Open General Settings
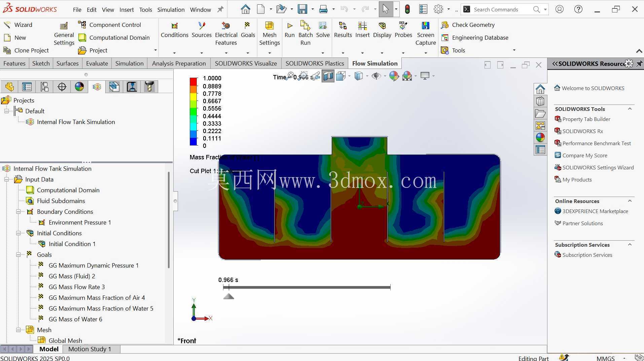The width and height of the screenshot is (644, 361). point(64,34)
